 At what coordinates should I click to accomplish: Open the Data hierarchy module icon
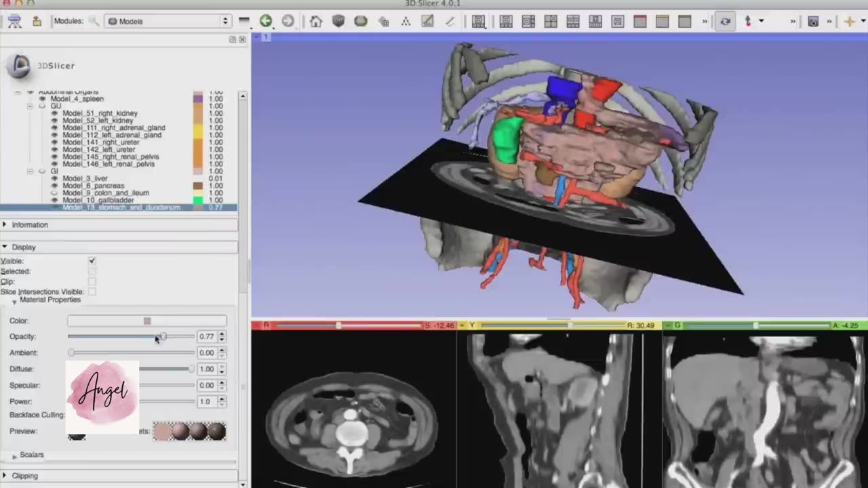pos(406,21)
